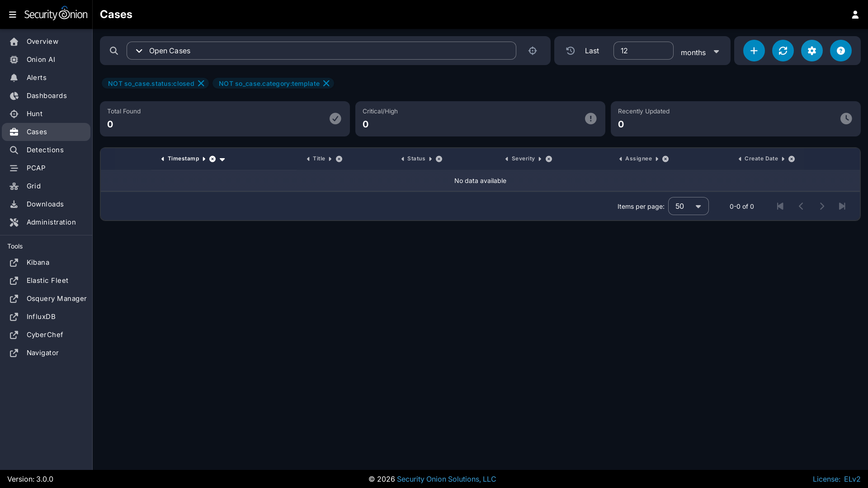The height and width of the screenshot is (488, 868).
Task: Open the months time unit dropdown
Action: pyautogui.click(x=700, y=52)
